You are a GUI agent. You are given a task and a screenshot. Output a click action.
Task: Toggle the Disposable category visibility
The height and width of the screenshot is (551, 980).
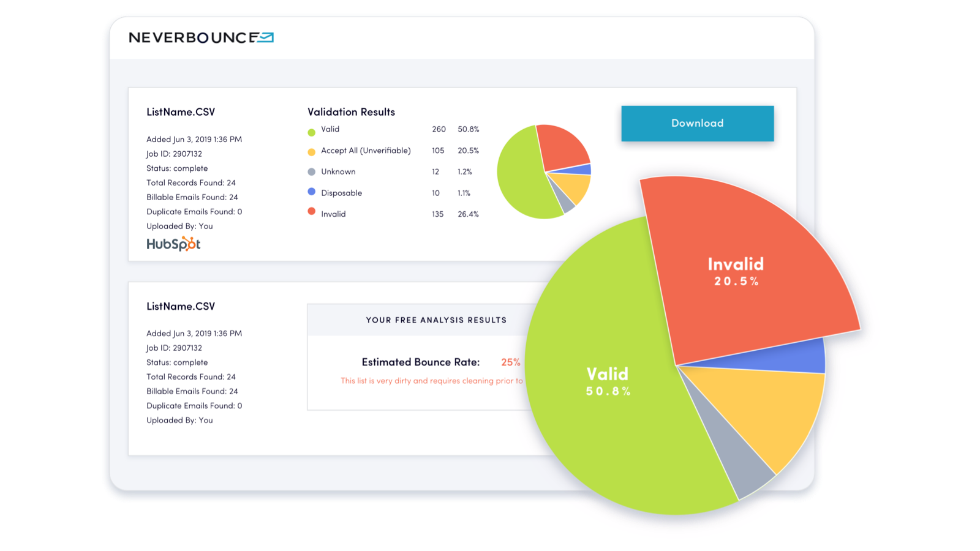point(341,193)
